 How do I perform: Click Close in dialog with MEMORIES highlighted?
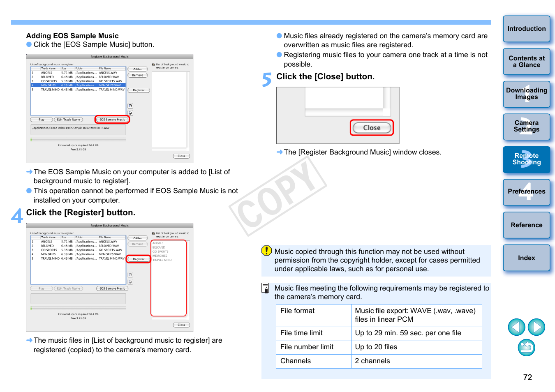(x=181, y=156)
